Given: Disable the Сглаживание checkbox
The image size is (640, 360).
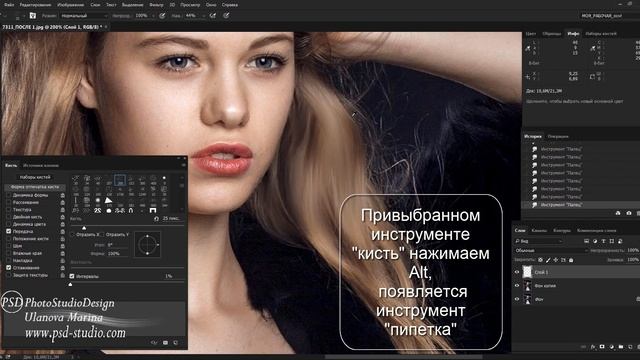Looking at the screenshot, I should point(9,267).
